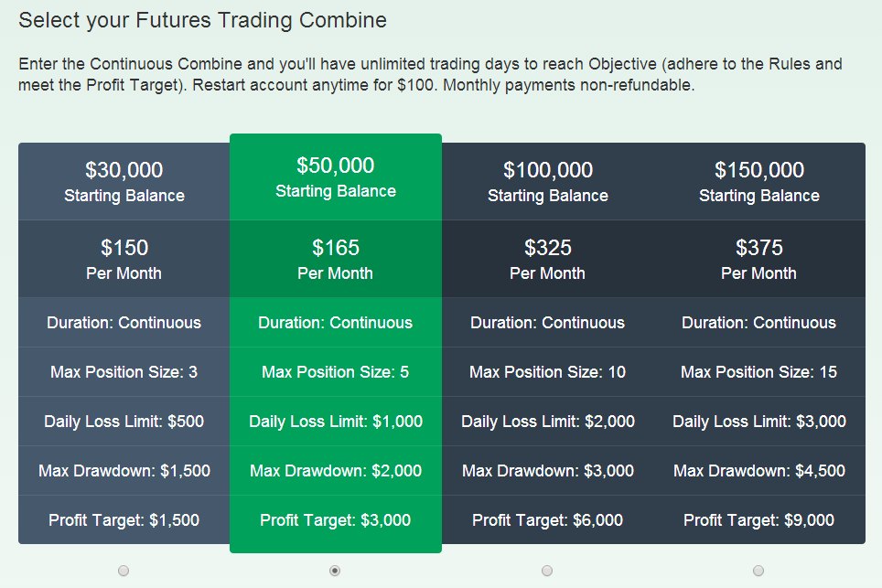
Task: Click Daily Loss Limit: $1,000 row
Action: point(336,421)
